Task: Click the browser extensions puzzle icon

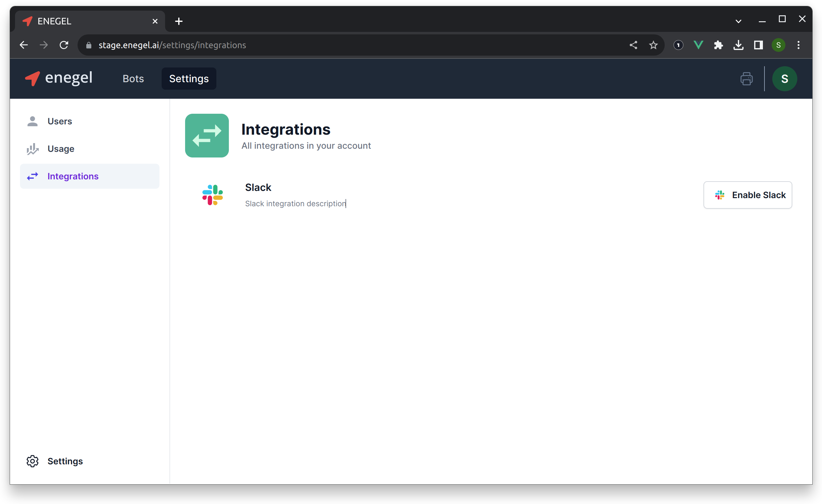Action: (719, 45)
